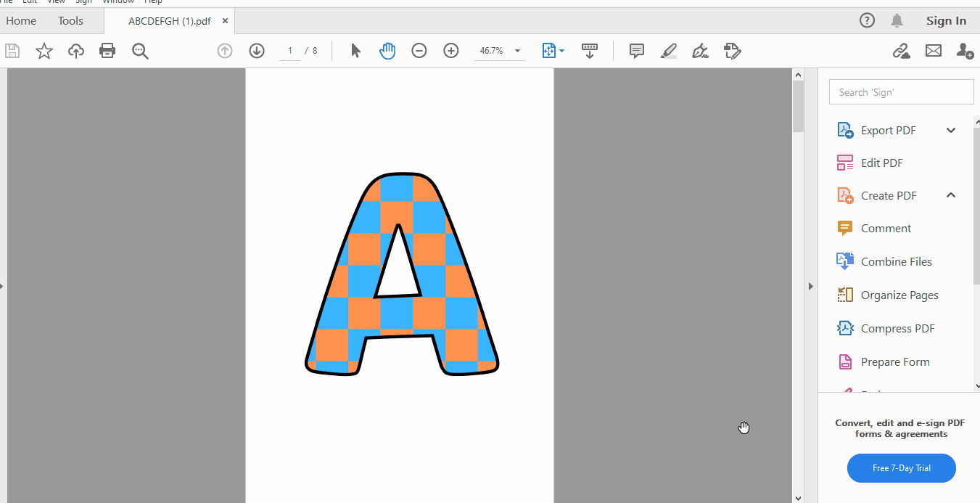Upload file to cloud icon
The height and width of the screenshot is (503, 980).
click(x=76, y=51)
